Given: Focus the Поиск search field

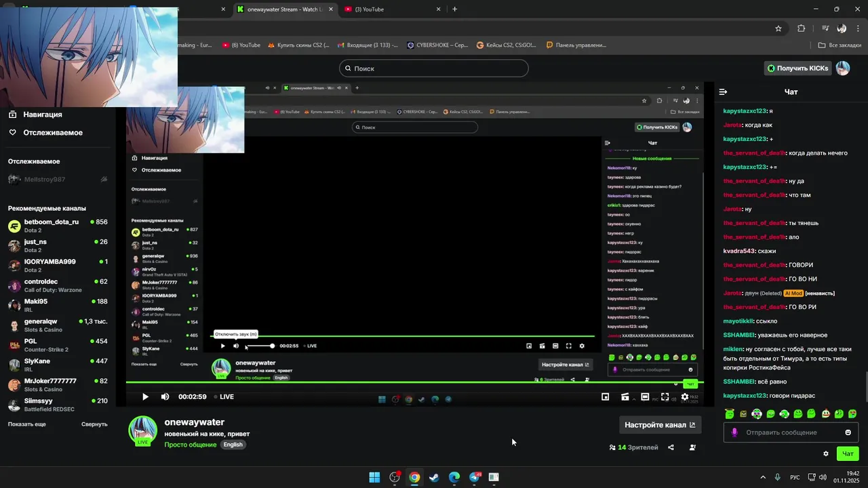Looking at the screenshot, I should click(x=434, y=68).
